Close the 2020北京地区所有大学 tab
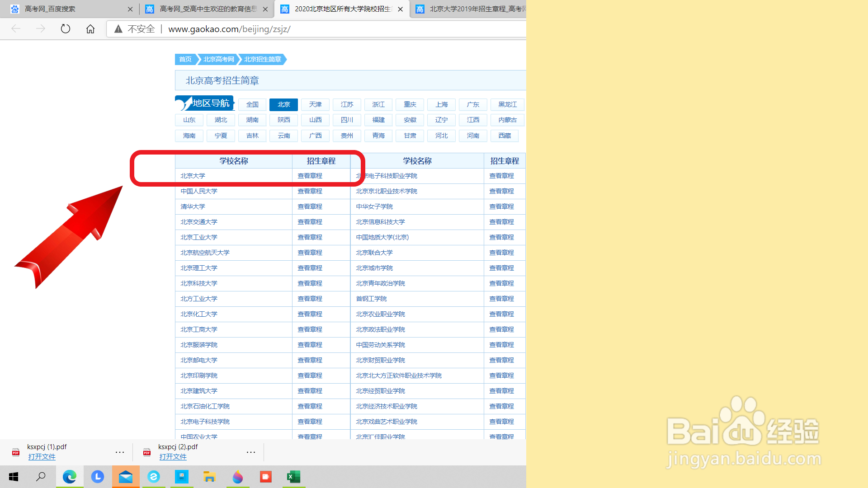Image resolution: width=868 pixels, height=488 pixels. 401,9
